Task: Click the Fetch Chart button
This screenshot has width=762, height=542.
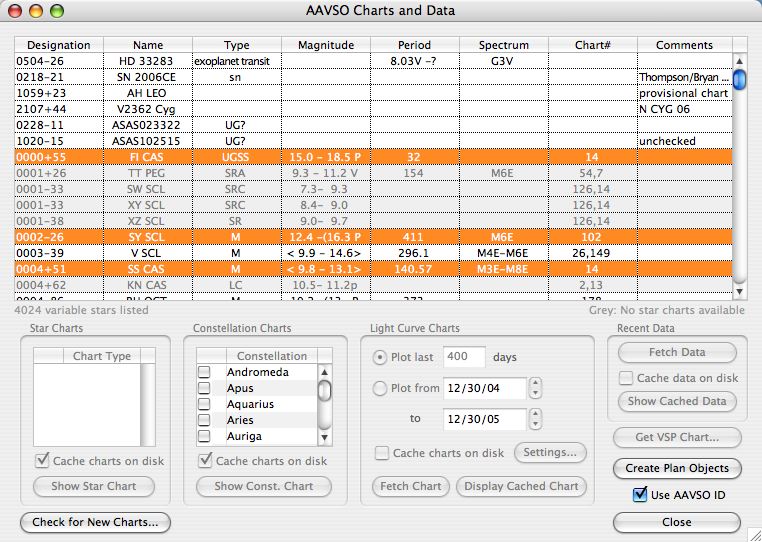Action: (411, 486)
